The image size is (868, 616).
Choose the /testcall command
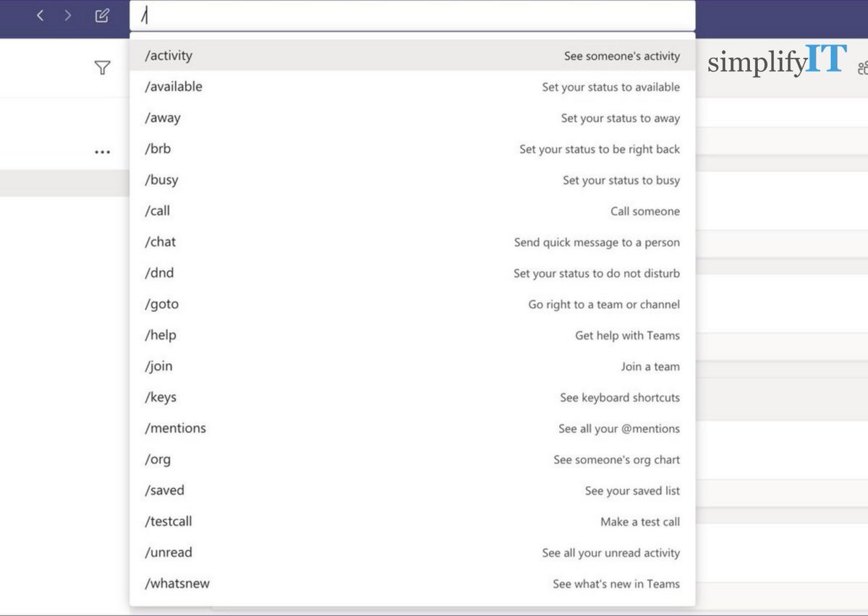[x=412, y=522]
